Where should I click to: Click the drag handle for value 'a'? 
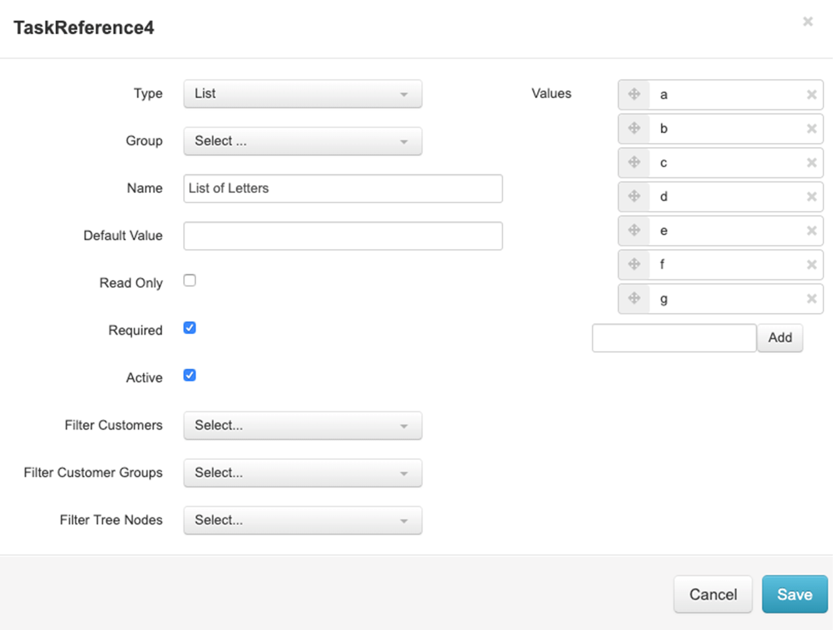point(634,94)
